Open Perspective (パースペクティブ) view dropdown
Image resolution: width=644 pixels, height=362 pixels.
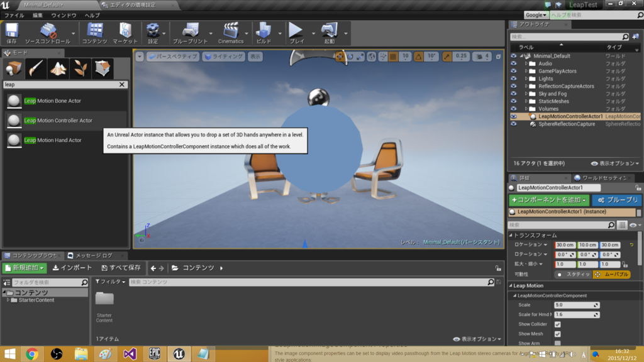click(173, 57)
